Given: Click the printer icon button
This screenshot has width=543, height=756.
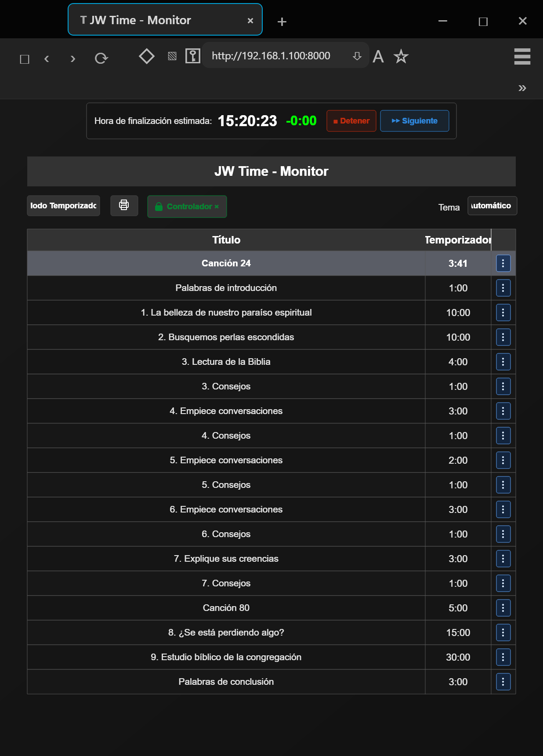Looking at the screenshot, I should [x=124, y=206].
